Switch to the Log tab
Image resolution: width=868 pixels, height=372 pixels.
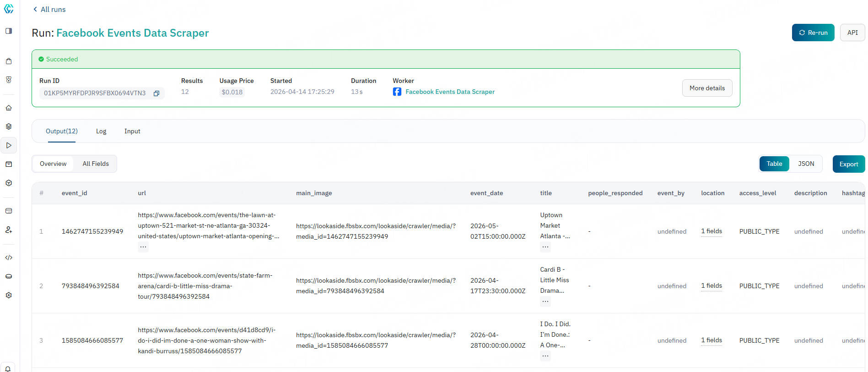pyautogui.click(x=101, y=131)
